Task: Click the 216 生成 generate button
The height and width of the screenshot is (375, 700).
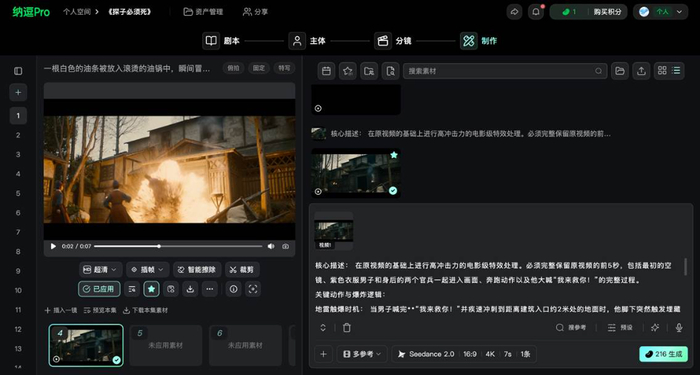Action: 663,354
